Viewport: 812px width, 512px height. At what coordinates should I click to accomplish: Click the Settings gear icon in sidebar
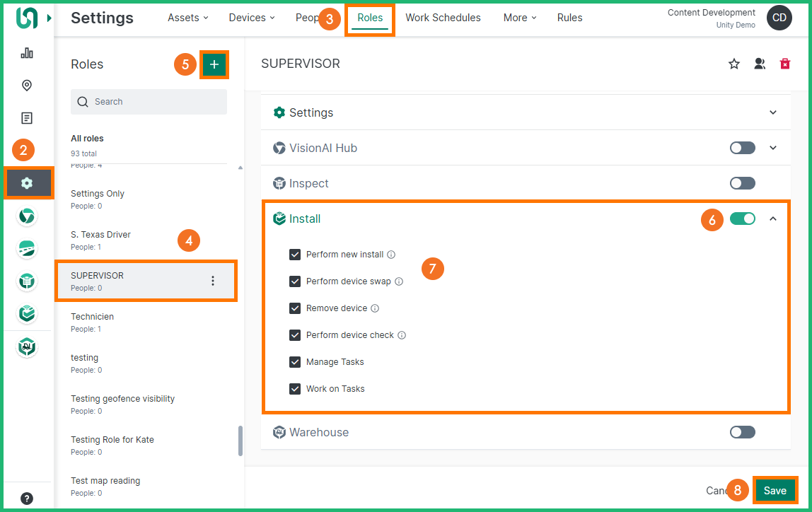(x=27, y=183)
